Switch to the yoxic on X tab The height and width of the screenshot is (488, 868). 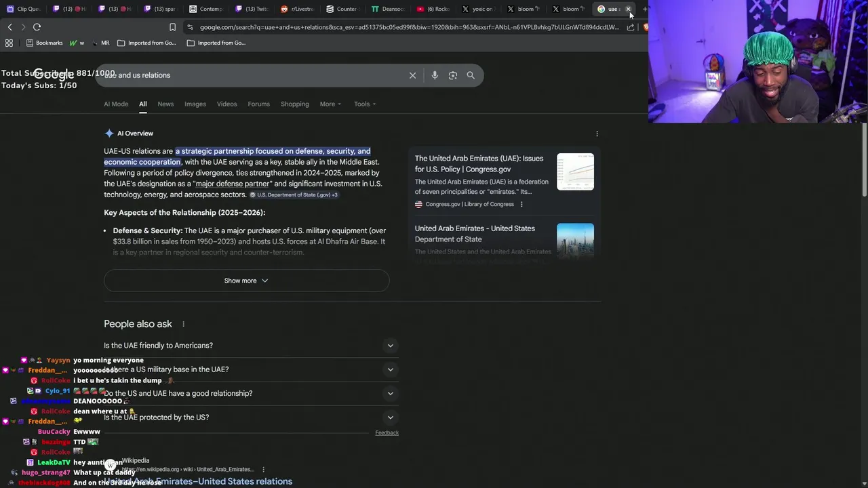479,9
